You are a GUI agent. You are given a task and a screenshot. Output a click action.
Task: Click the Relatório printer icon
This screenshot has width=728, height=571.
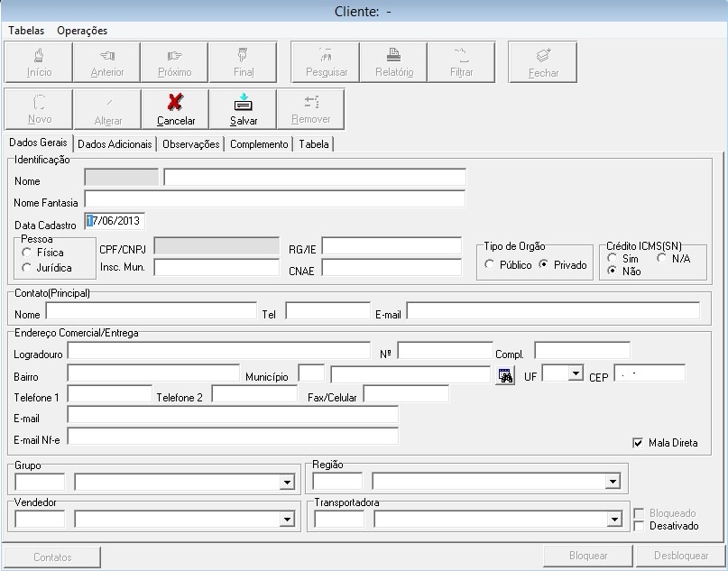[x=393, y=55]
